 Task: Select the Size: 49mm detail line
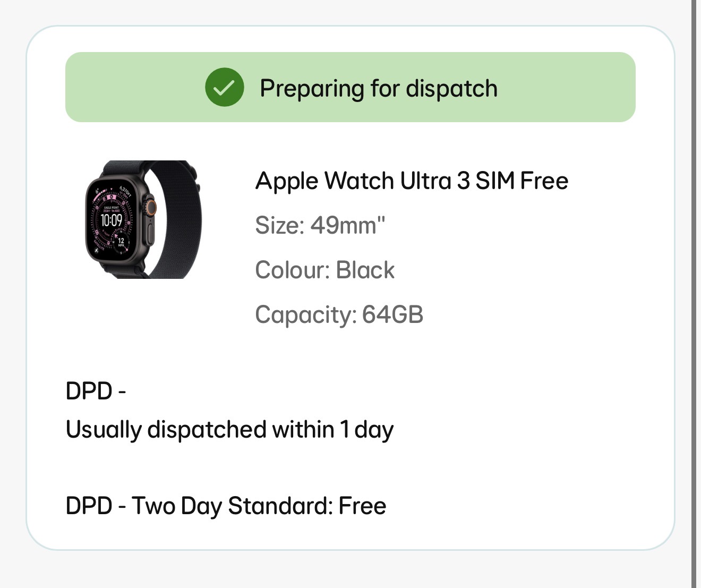[320, 225]
